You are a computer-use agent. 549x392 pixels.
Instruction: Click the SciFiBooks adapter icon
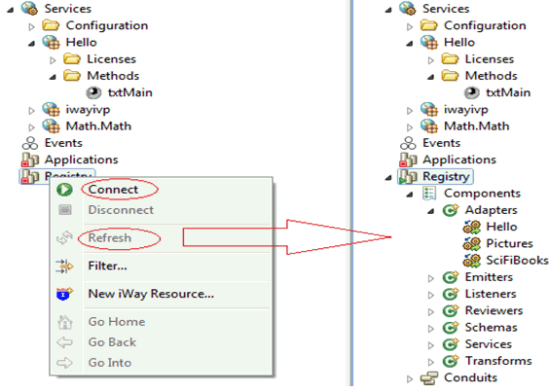pyautogui.click(x=472, y=261)
